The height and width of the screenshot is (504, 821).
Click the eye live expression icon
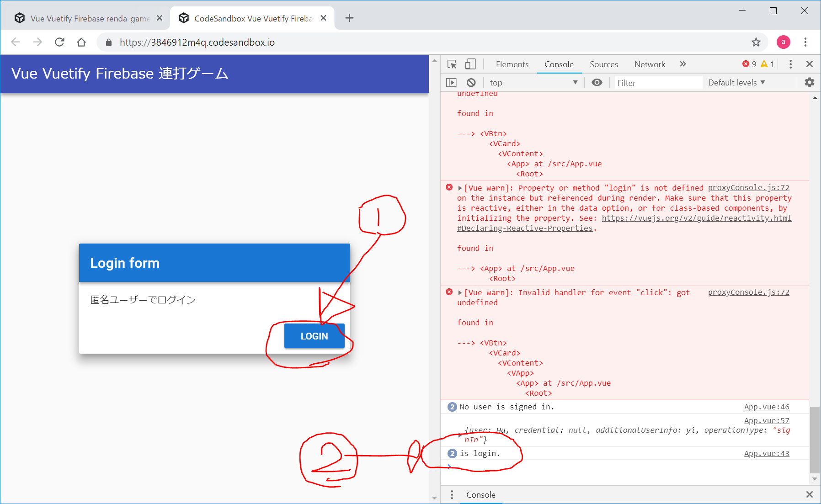(x=597, y=83)
